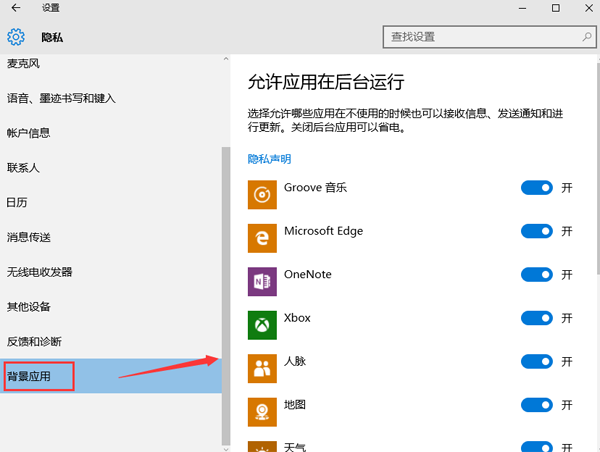Click the 地图 (Maps) app icon
Screen dimensions: 600x452
262,411
